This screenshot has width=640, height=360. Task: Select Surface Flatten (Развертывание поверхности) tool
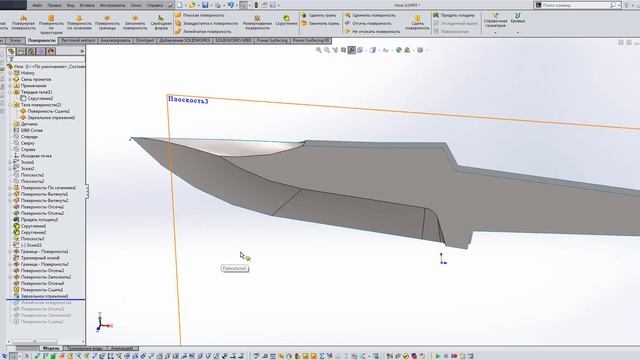pos(257,23)
